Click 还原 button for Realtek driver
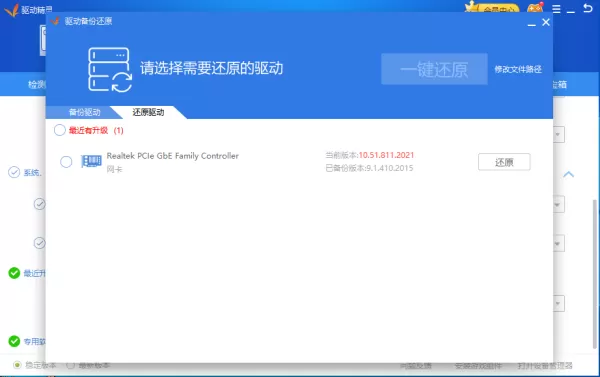Viewport: 600px width, 377px height. click(x=504, y=162)
